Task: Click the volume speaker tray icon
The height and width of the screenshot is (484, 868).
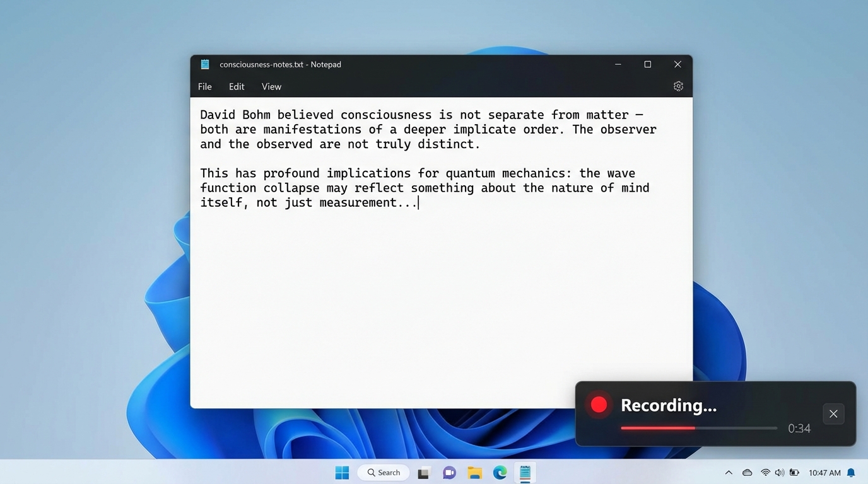Action: coord(780,473)
